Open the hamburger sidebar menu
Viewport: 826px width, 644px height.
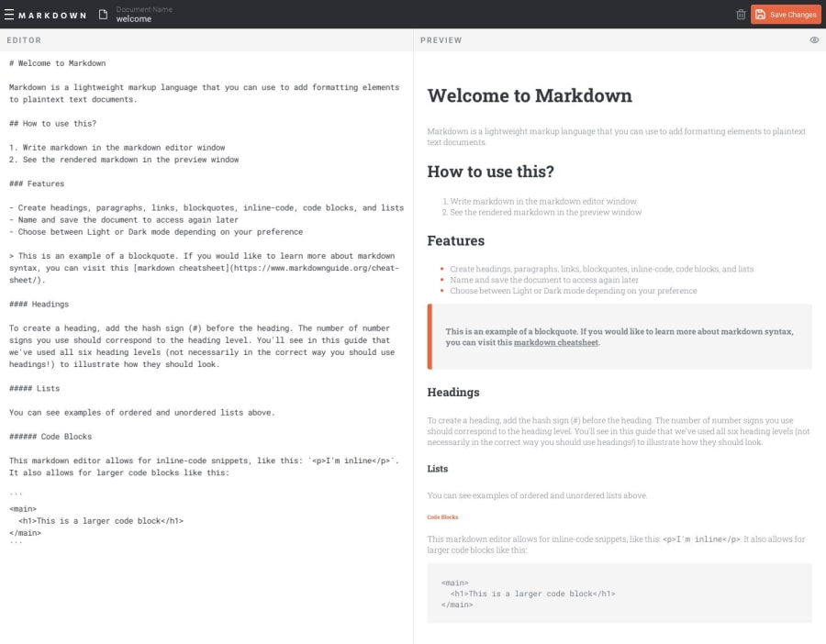[9, 14]
